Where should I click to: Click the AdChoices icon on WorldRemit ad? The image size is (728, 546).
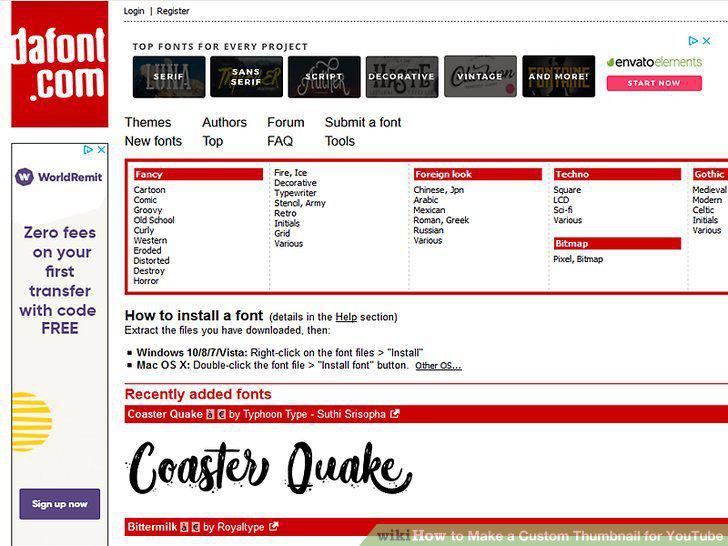[88, 150]
